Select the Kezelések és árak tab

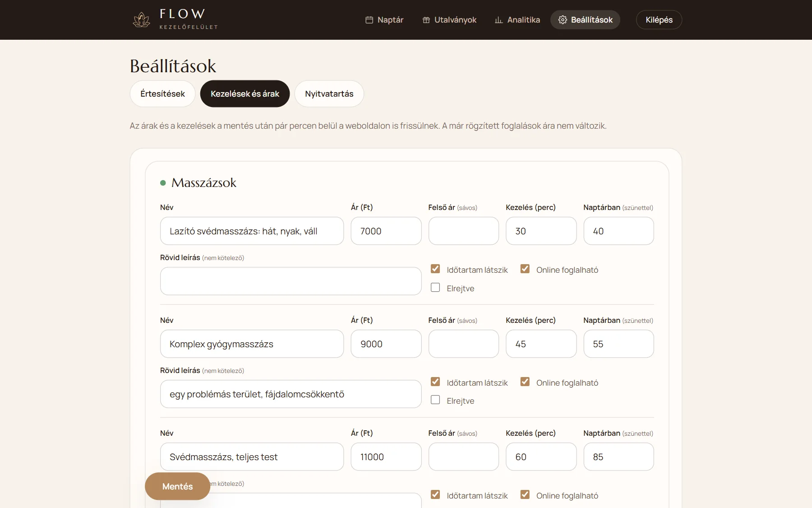coord(245,94)
